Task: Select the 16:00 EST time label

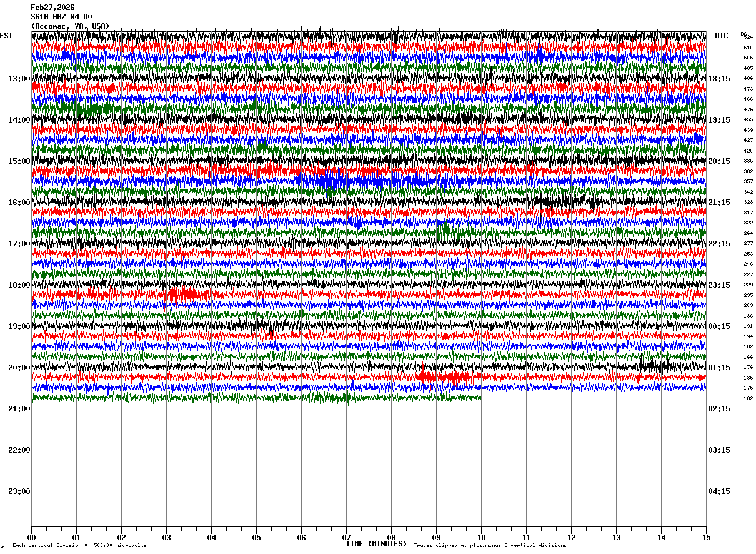Action: click(19, 203)
